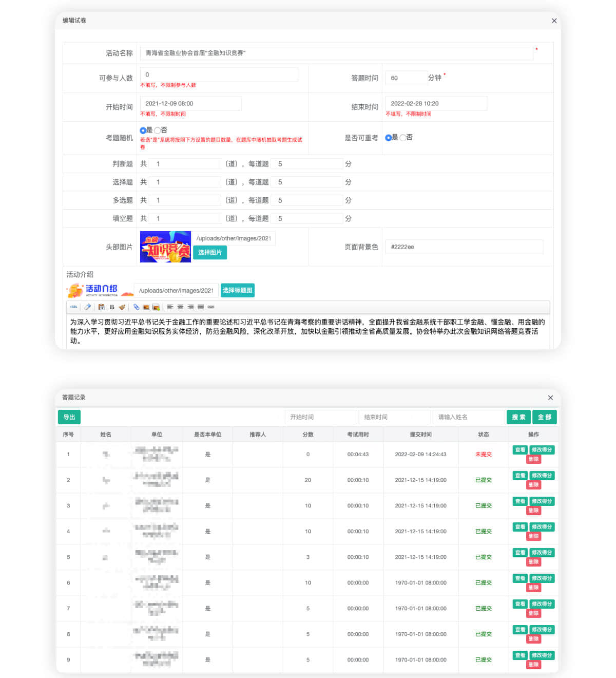The width and height of the screenshot is (616, 678).
Task: Click the 搜索 search button
Action: point(518,417)
